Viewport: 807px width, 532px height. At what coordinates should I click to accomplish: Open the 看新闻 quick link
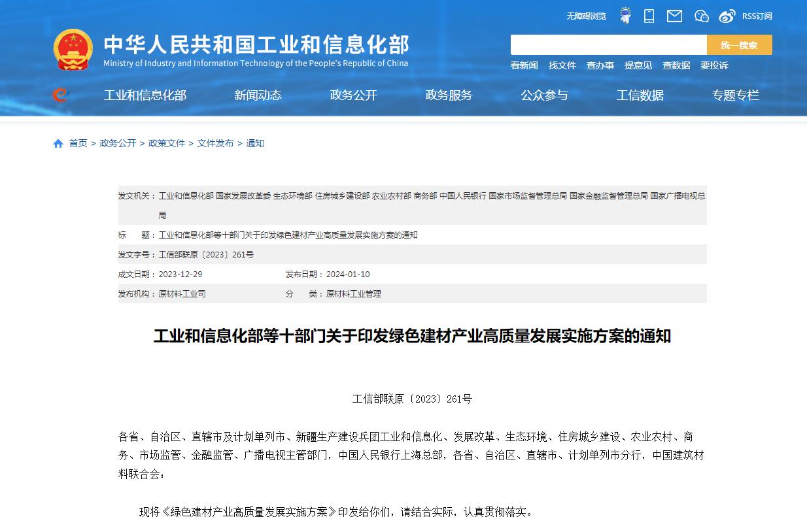click(524, 65)
